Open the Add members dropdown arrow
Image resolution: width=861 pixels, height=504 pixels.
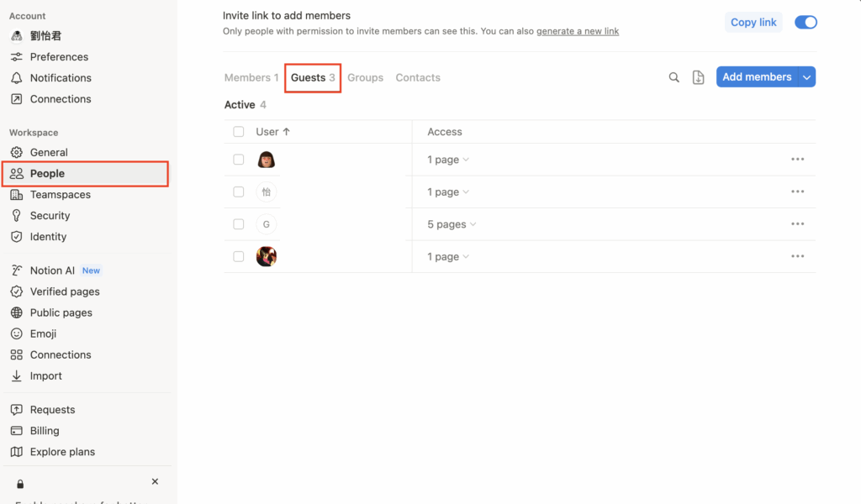[x=807, y=77]
